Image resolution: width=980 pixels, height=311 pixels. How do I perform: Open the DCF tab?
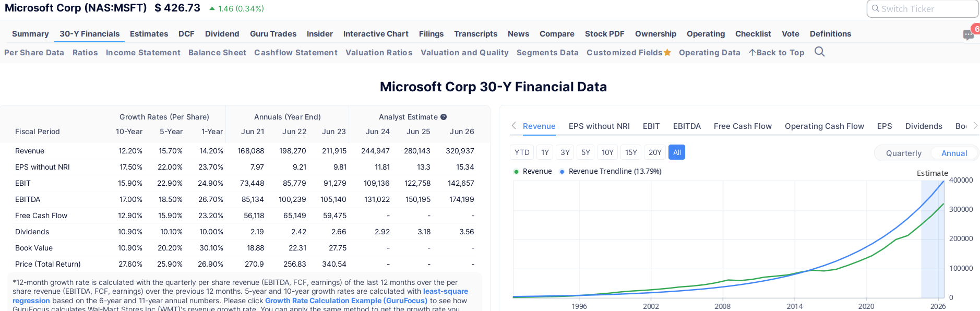pyautogui.click(x=186, y=34)
